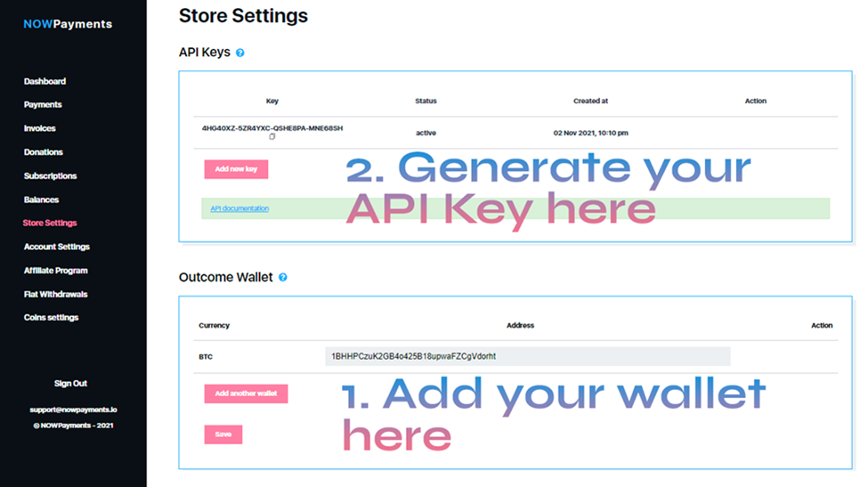The height and width of the screenshot is (487, 868).
Task: Open Account Settings
Action: [x=56, y=247]
